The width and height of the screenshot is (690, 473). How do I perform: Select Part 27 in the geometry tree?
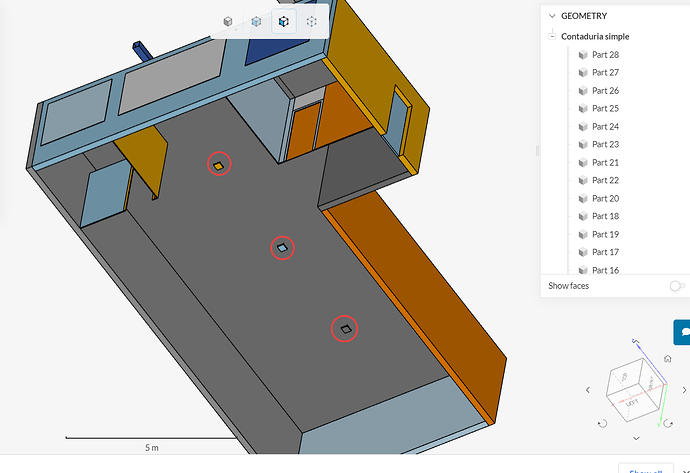[606, 73]
